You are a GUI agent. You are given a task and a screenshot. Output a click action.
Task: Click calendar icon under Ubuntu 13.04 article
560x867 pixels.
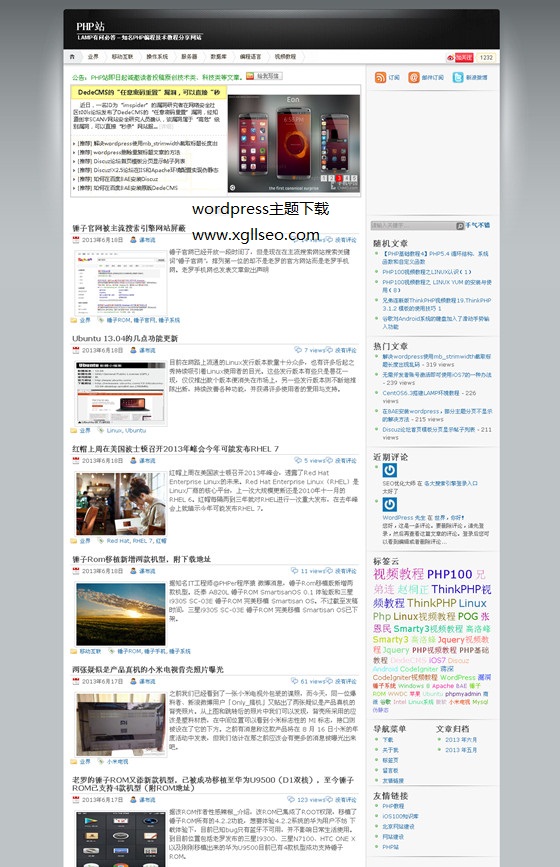[76, 350]
